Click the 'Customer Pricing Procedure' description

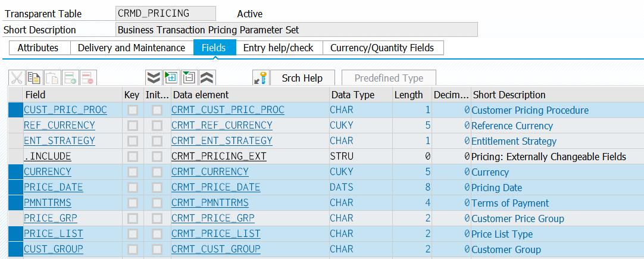(x=530, y=110)
